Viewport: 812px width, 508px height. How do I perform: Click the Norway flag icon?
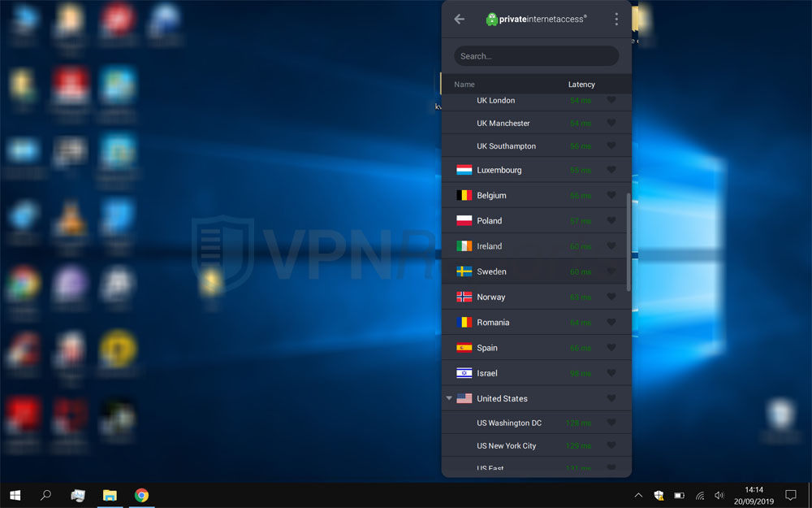464,297
